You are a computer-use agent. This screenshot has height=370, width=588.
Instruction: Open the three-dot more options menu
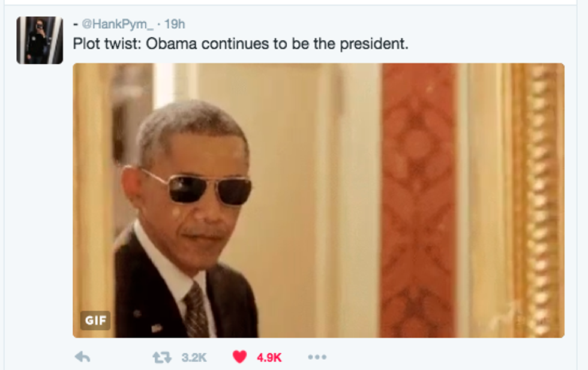(317, 357)
